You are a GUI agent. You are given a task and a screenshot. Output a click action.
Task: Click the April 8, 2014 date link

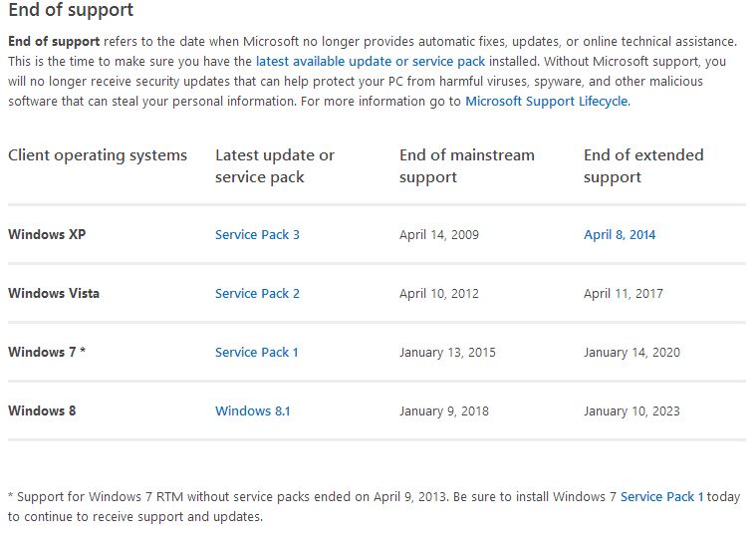(x=620, y=235)
